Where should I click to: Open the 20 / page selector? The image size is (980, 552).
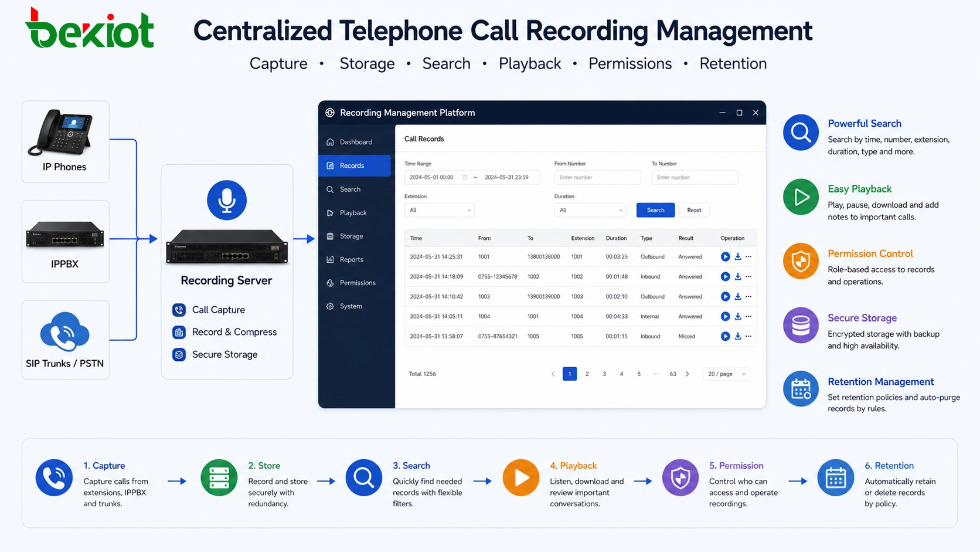pyautogui.click(x=726, y=374)
